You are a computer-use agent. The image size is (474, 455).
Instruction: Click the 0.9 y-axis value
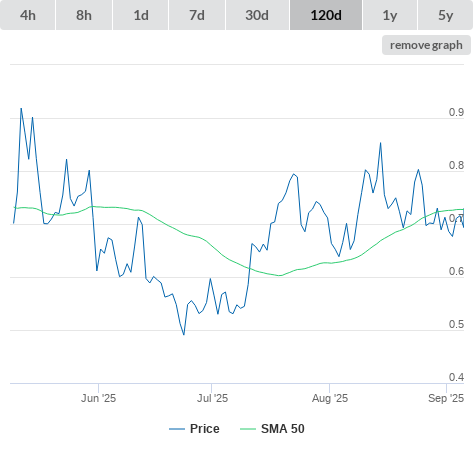point(456,112)
